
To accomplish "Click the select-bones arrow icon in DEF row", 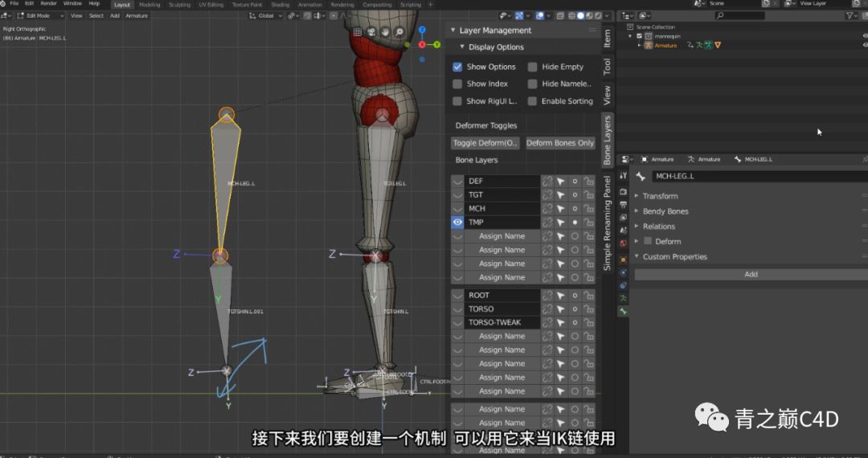I will [561, 181].
